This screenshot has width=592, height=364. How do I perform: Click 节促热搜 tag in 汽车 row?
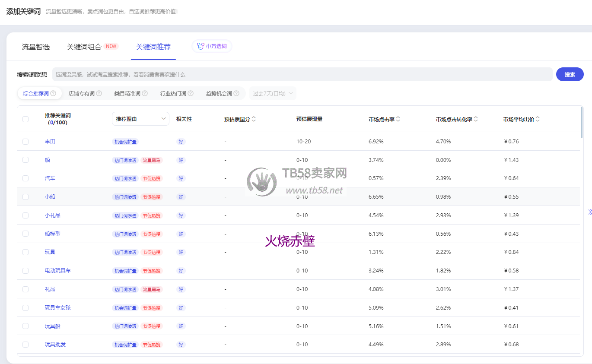coord(152,179)
